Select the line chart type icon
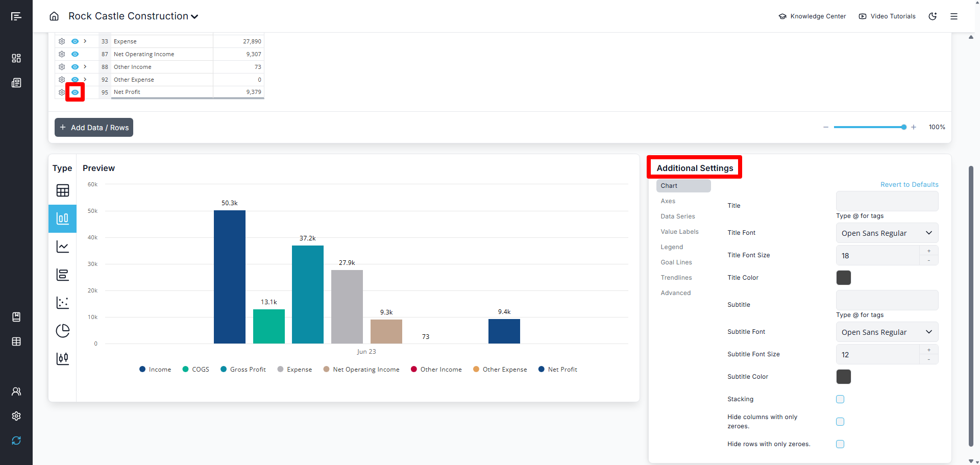Screen dimensions: 980x465 pos(62,247)
